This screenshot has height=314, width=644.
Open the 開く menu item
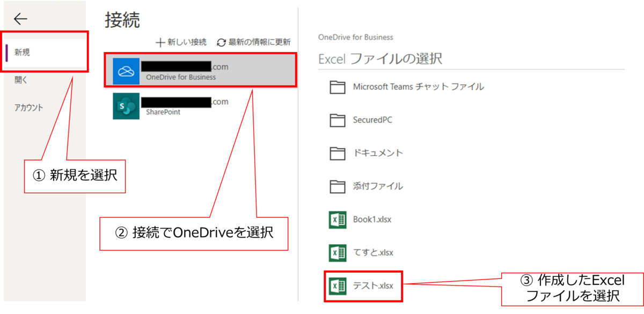pyautogui.click(x=21, y=80)
